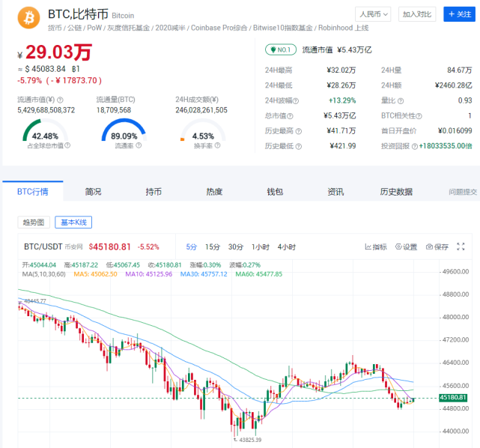Select the 4小时 interval

(287, 246)
